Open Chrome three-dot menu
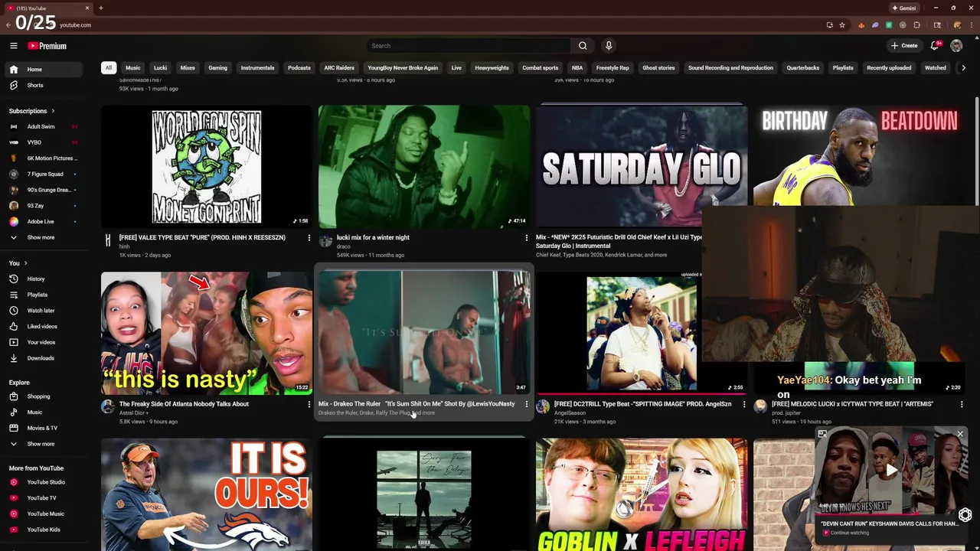This screenshot has height=551, width=980. click(971, 25)
